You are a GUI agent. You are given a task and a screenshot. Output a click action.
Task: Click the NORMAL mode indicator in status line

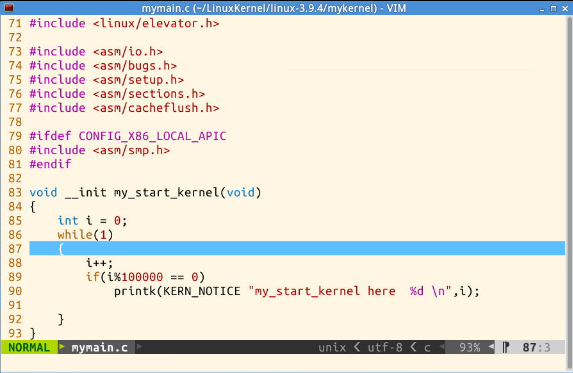pyautogui.click(x=29, y=347)
